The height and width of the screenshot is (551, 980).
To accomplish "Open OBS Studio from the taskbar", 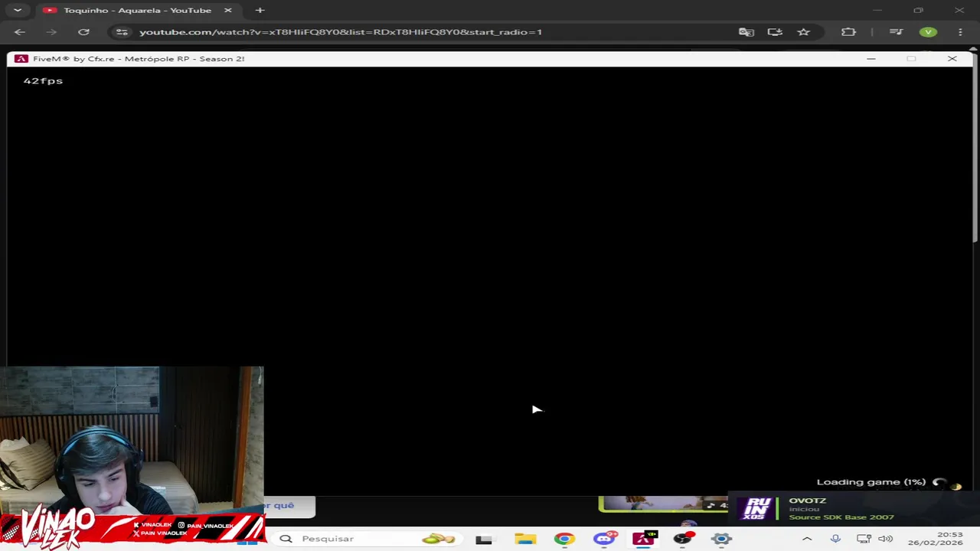I will 682,539.
